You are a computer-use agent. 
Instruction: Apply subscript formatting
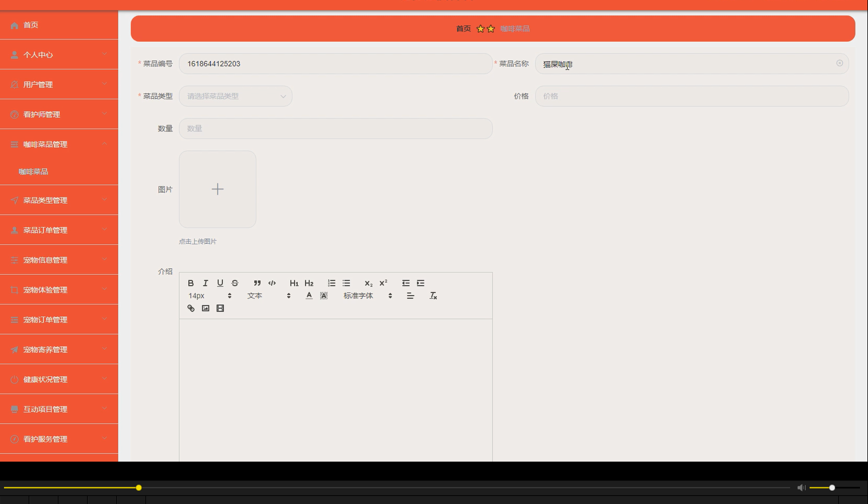369,283
